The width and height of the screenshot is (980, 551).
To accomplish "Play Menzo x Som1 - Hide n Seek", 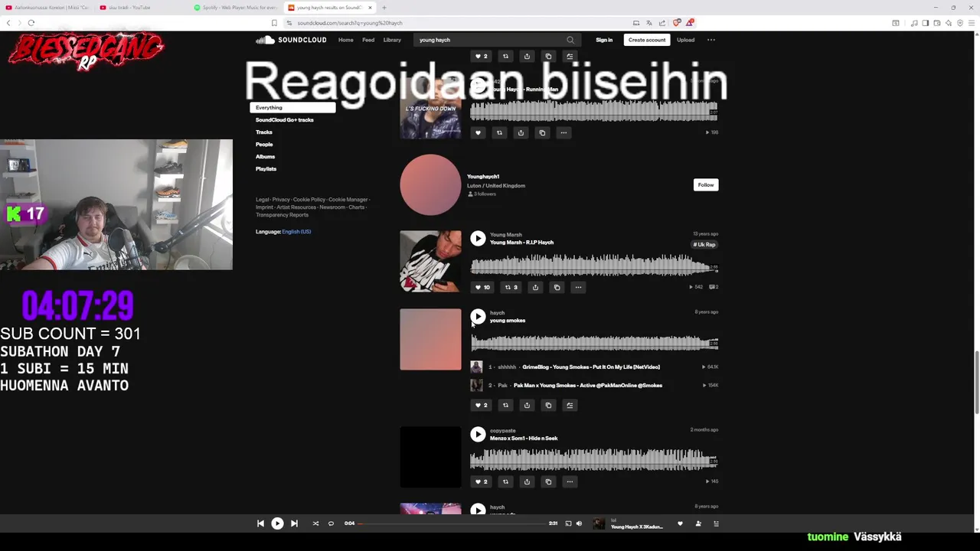I will [478, 434].
